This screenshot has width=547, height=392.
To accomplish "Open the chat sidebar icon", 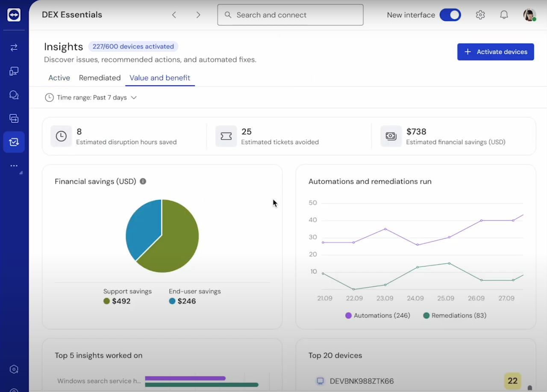I will click(x=14, y=95).
